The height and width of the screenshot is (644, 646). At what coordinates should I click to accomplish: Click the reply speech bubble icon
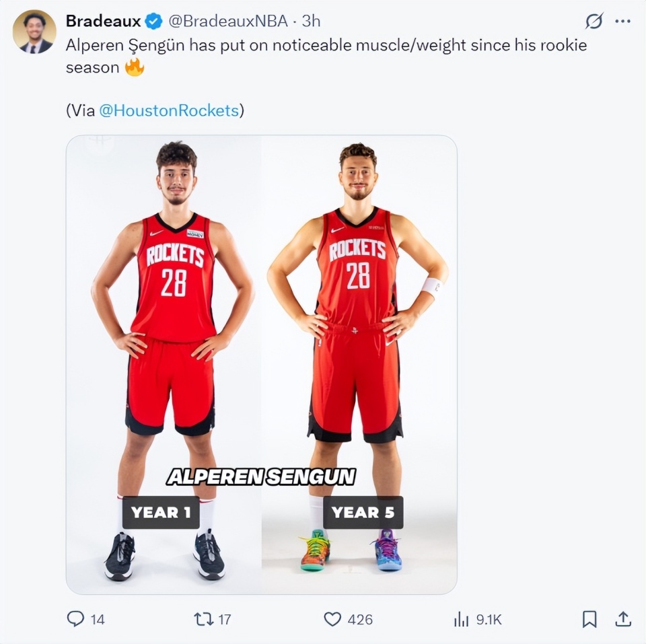click(75, 619)
